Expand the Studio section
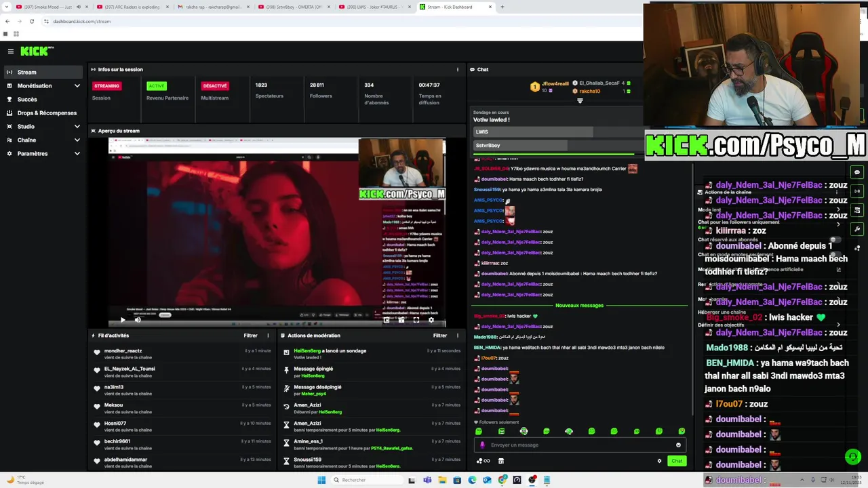 pos(42,127)
